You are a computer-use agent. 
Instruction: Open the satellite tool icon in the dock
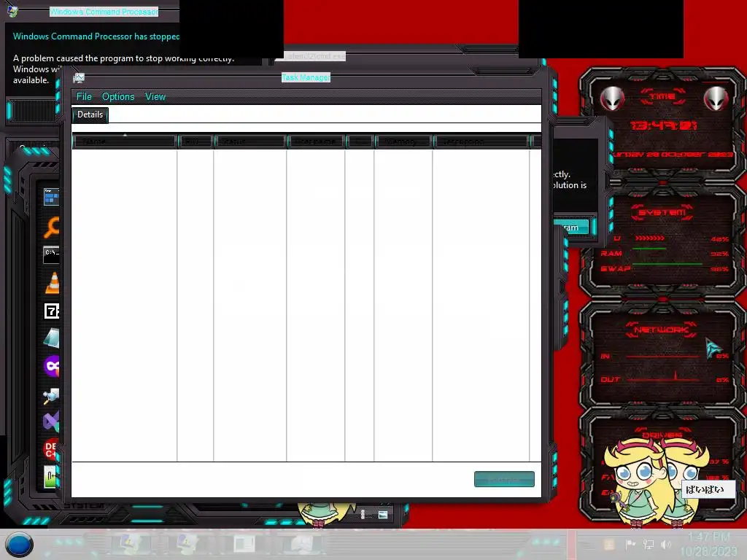click(51, 394)
